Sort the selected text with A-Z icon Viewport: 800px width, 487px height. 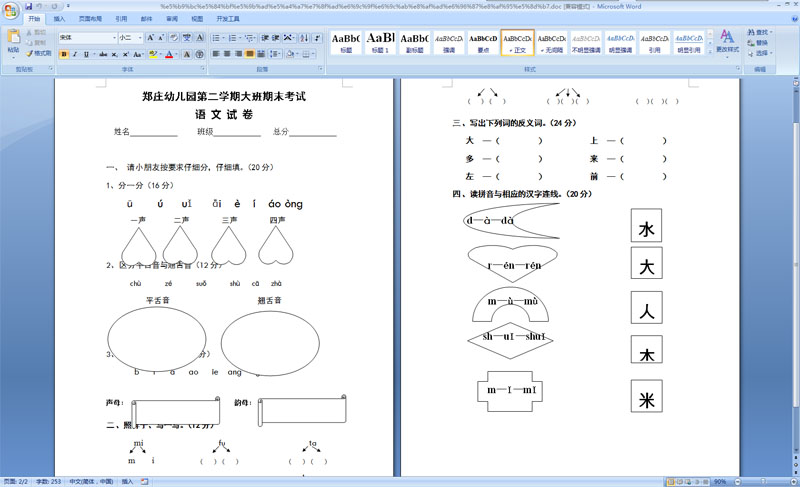coord(304,38)
